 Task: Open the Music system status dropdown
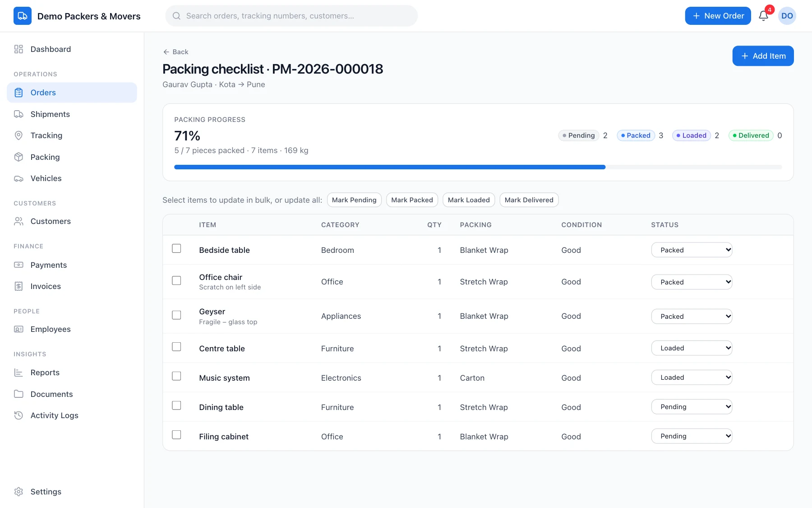(692, 378)
